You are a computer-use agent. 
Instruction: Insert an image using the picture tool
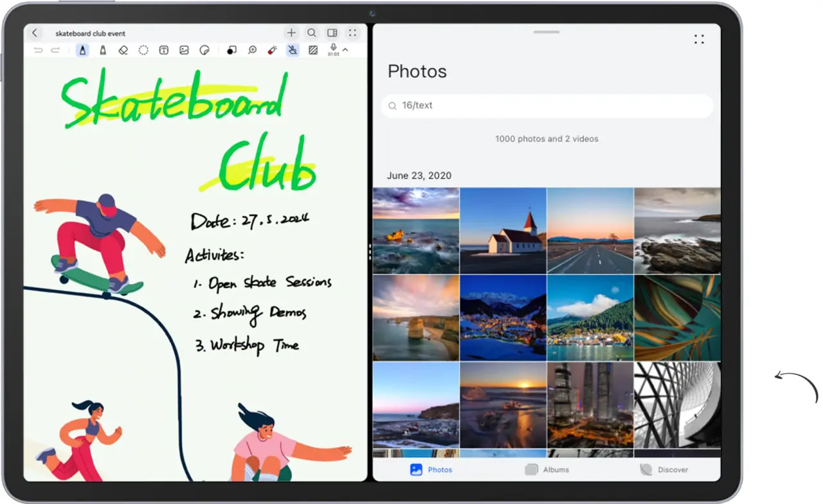[x=184, y=50]
